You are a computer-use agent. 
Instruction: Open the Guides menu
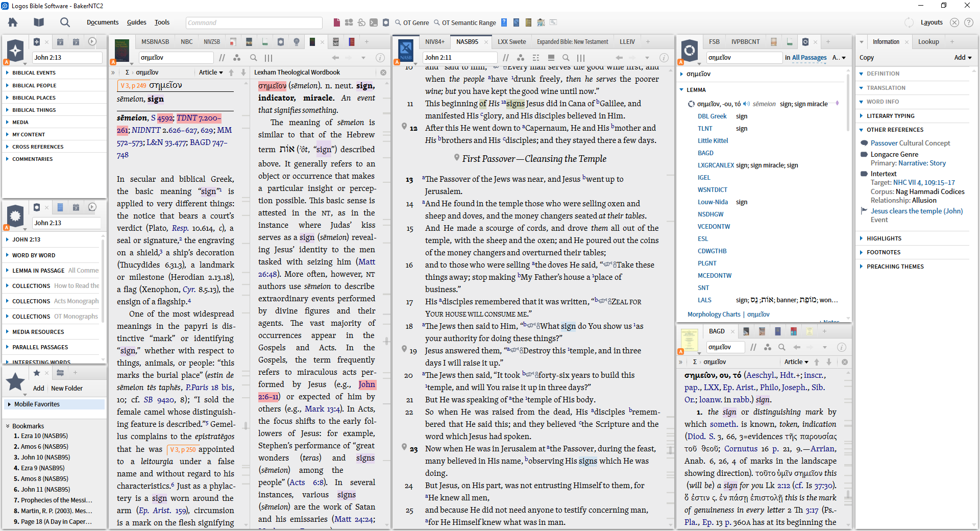click(x=136, y=22)
